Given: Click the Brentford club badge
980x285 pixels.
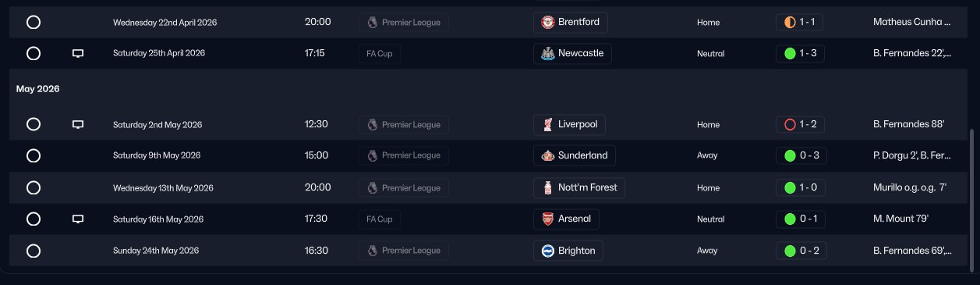Looking at the screenshot, I should pos(548,22).
